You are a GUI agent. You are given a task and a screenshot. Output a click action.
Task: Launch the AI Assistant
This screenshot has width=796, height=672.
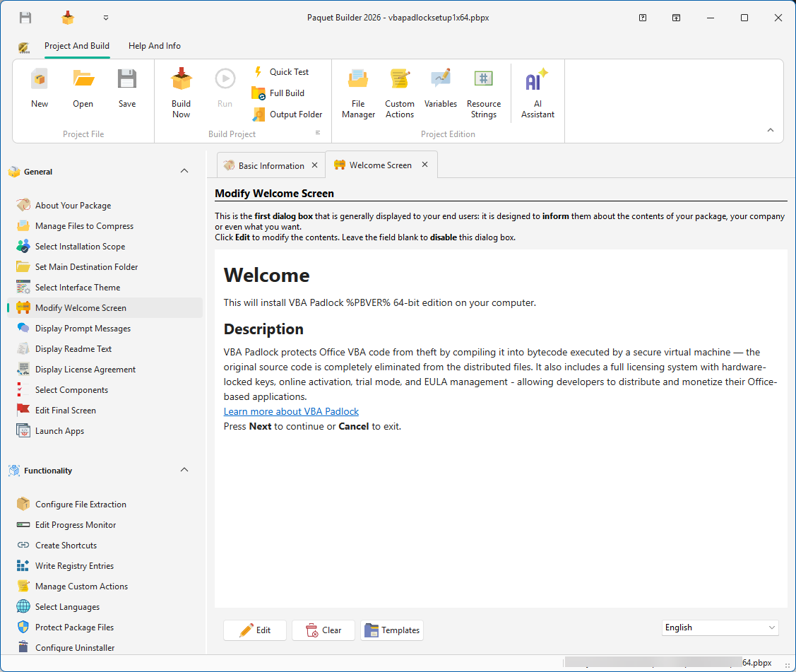pyautogui.click(x=537, y=90)
